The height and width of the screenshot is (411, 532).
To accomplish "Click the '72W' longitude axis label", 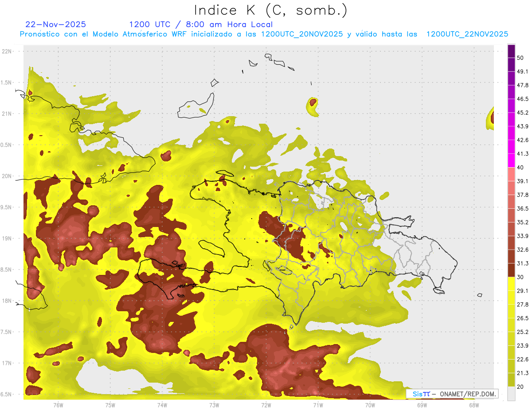I will (x=266, y=405).
